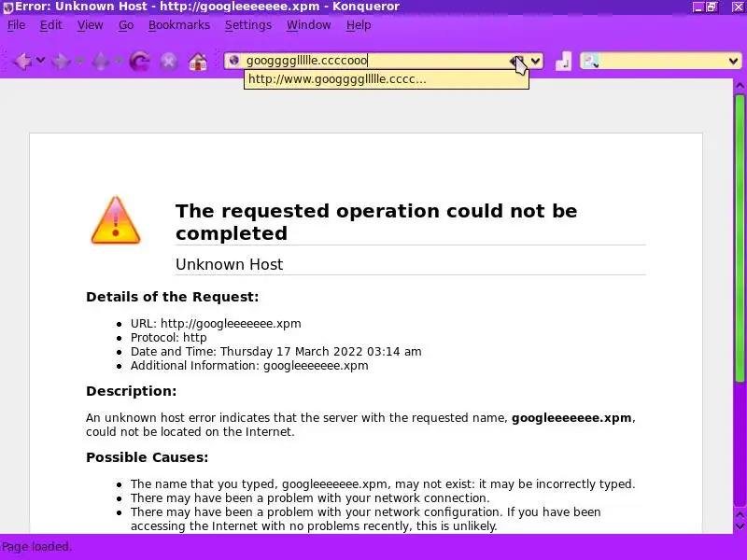Click the 'Description:' heading
The height and width of the screenshot is (560, 747).
pyautogui.click(x=132, y=391)
